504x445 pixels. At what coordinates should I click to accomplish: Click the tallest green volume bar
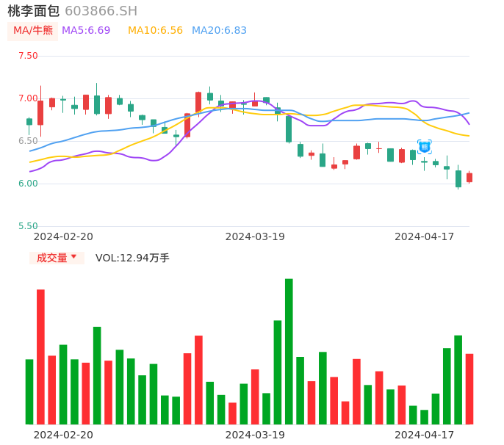point(289,351)
